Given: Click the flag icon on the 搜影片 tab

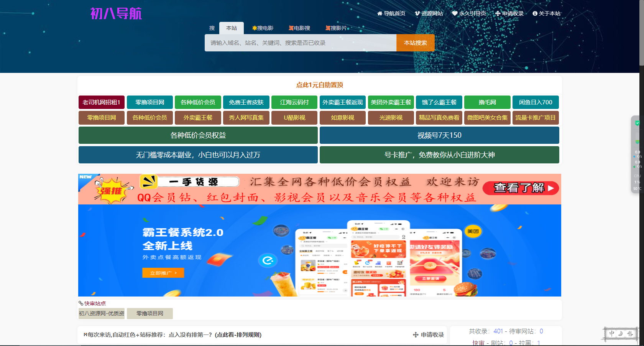Looking at the screenshot, I should 328,28.
